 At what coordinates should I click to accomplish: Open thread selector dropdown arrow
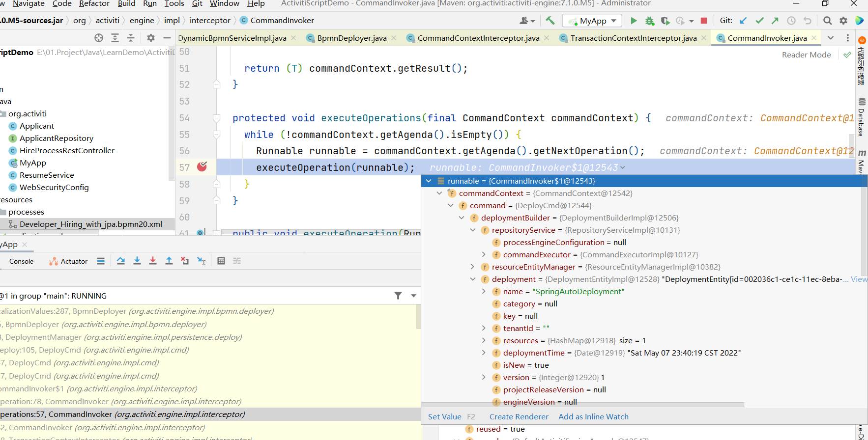(414, 296)
